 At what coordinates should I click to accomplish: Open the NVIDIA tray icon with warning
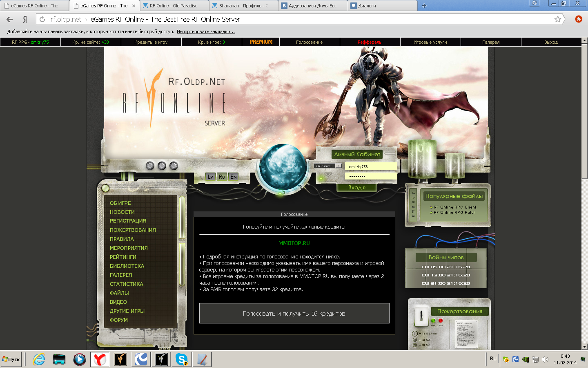coord(526,359)
